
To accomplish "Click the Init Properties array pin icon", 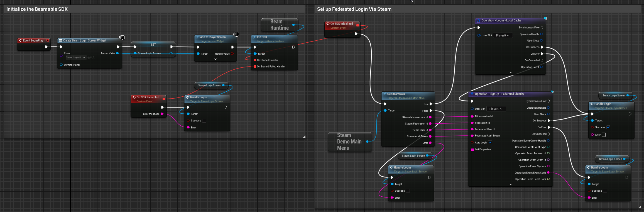I will coord(472,149).
